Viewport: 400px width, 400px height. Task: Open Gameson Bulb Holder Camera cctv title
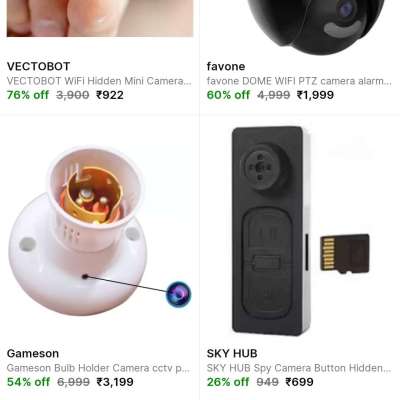point(98,368)
